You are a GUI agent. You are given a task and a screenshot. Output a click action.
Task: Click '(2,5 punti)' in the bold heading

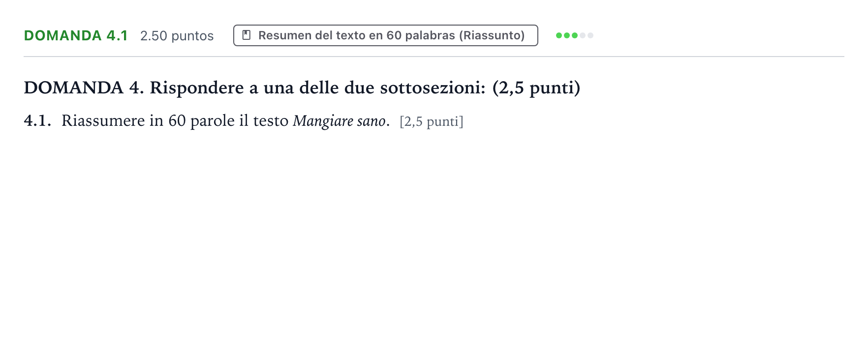coord(536,88)
